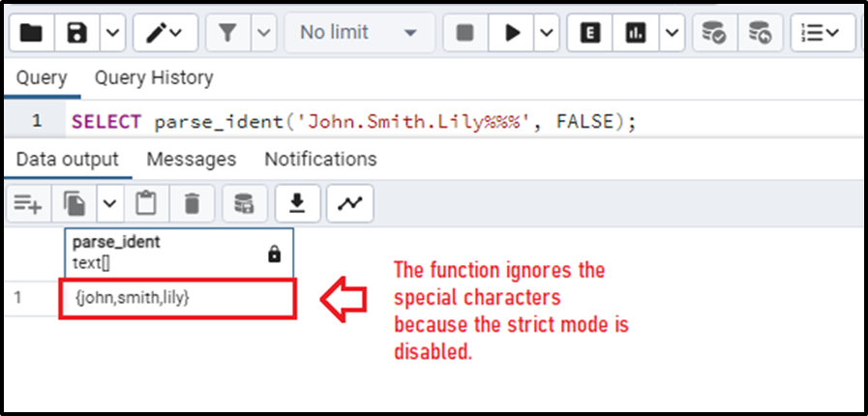Switch to the Query History tab
The image size is (868, 416).
(154, 78)
